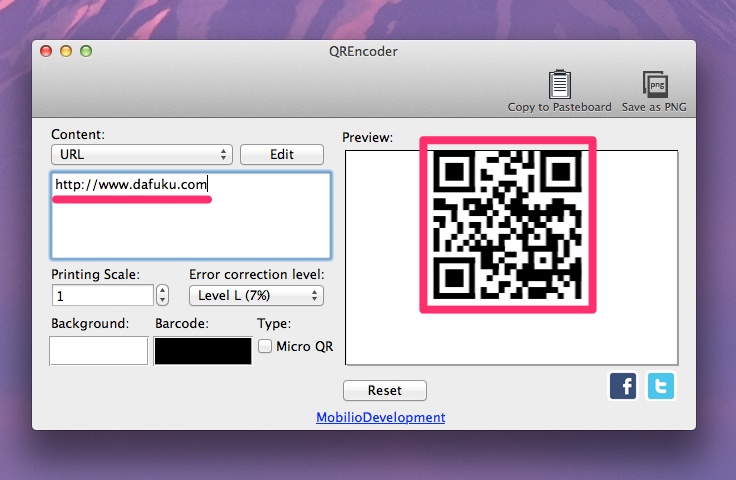Enable the Micro QR checkbox
Screen dimensions: 736x480
pyautogui.click(x=265, y=346)
